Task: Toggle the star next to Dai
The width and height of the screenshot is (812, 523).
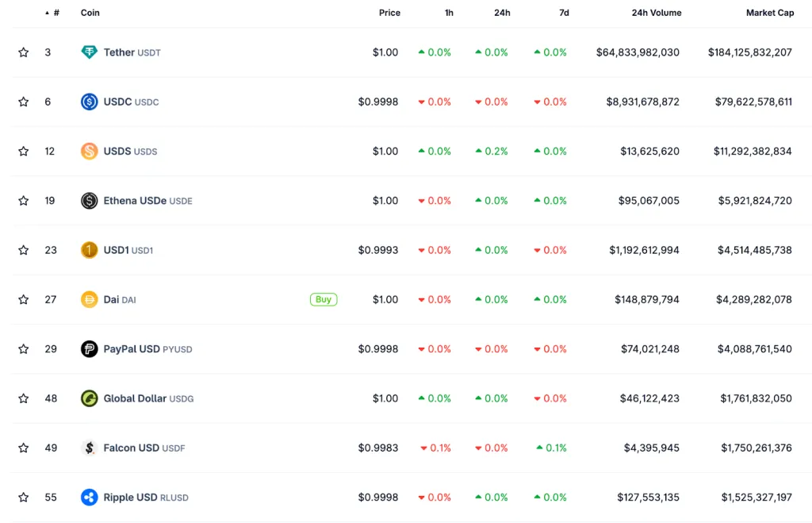Action: pos(24,299)
